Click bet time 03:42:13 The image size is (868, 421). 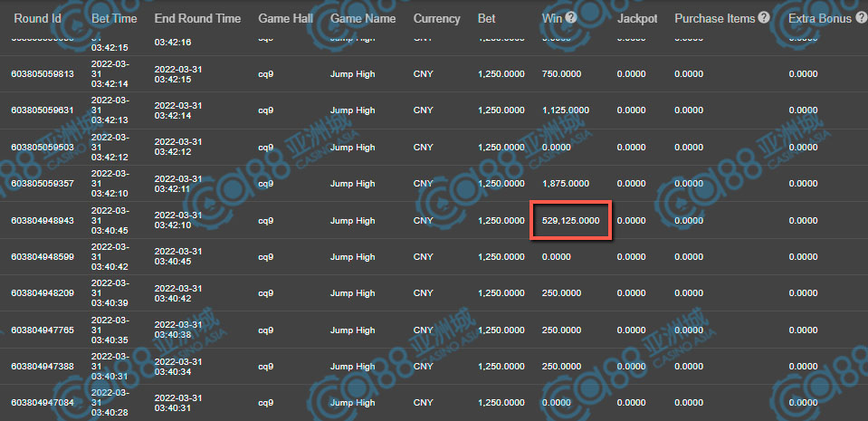point(110,120)
